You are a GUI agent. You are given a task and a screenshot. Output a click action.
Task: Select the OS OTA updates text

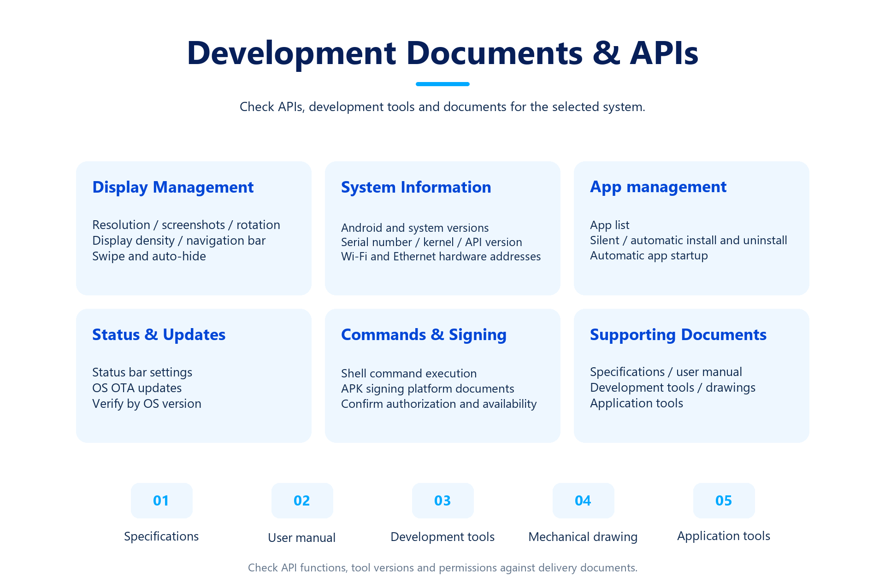click(137, 388)
